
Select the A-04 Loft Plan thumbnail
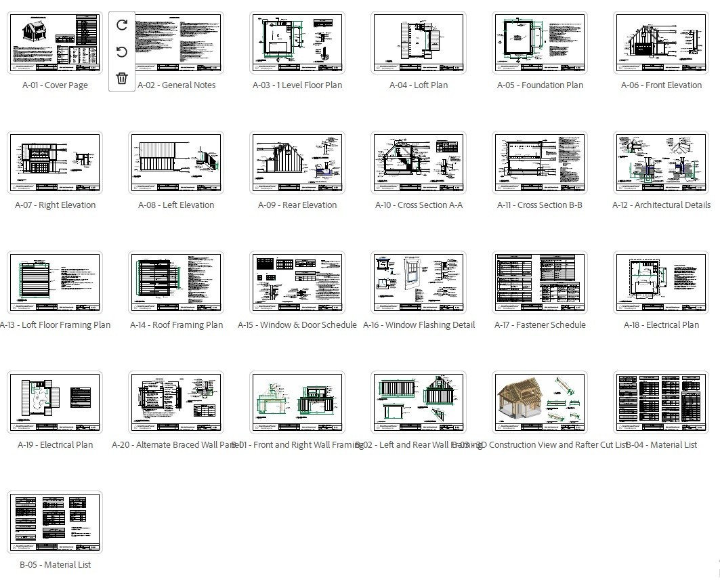click(419, 43)
